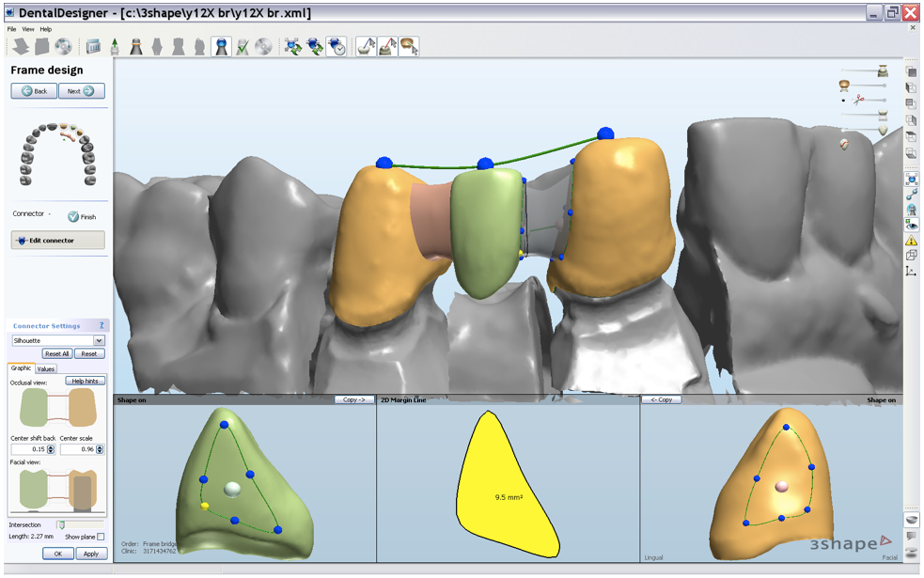Open the Silhouette connector type dropdown
The height and width of the screenshot is (578, 924).
(x=99, y=340)
